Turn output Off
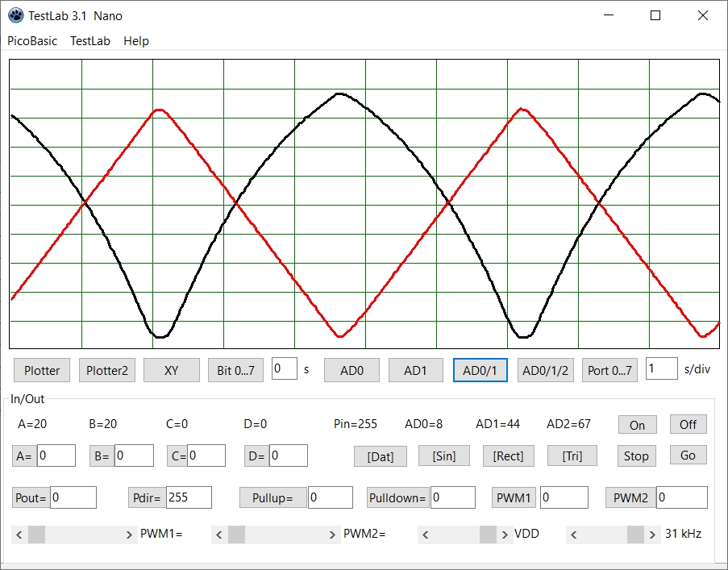The width and height of the screenshot is (728, 570). click(x=688, y=424)
